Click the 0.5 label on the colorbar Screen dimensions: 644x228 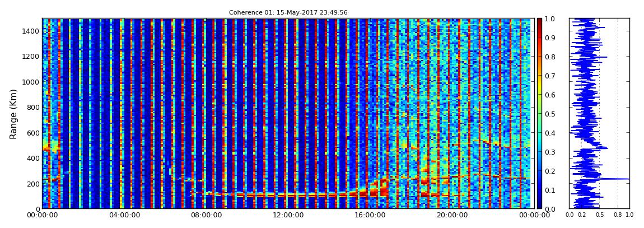tap(549, 114)
